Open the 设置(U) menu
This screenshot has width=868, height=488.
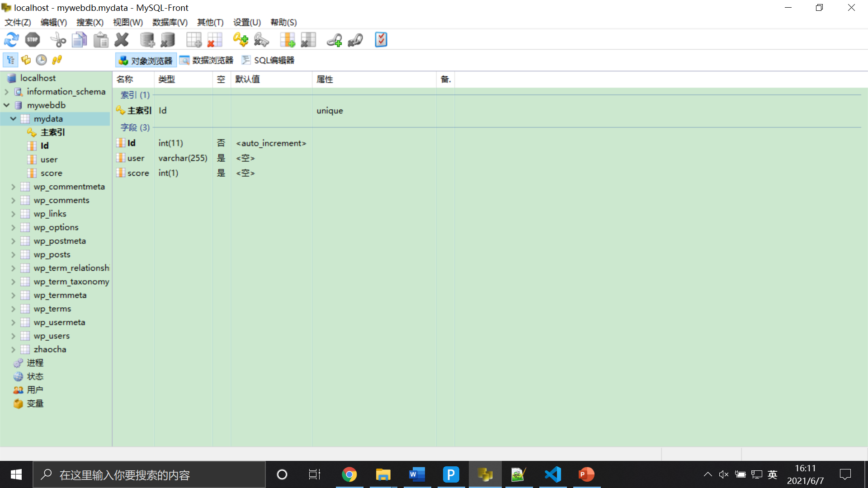[247, 23]
